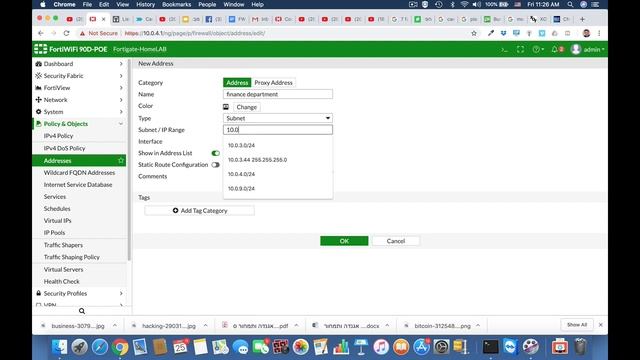Click the color icon beside Change
This screenshot has width=640, height=360.
pyautogui.click(x=226, y=107)
